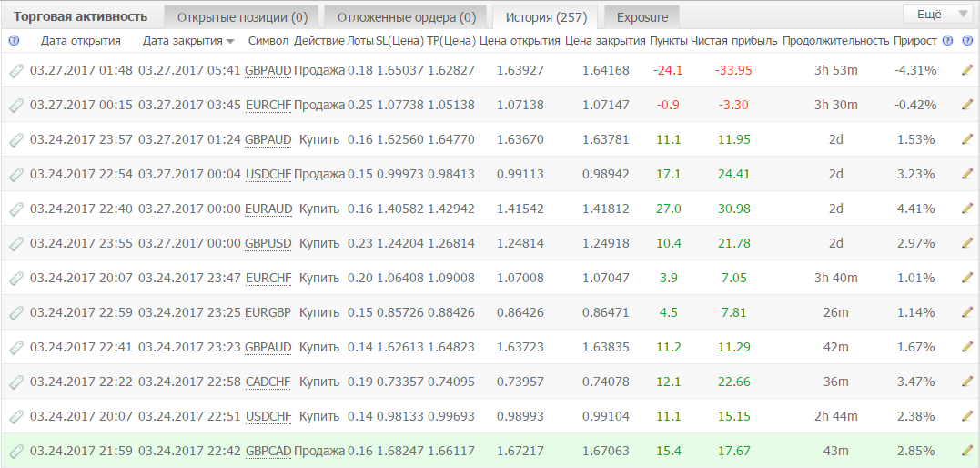Edit the EURCHF trade with 1.01% growth
The image size is (980, 468).
tap(967, 277)
